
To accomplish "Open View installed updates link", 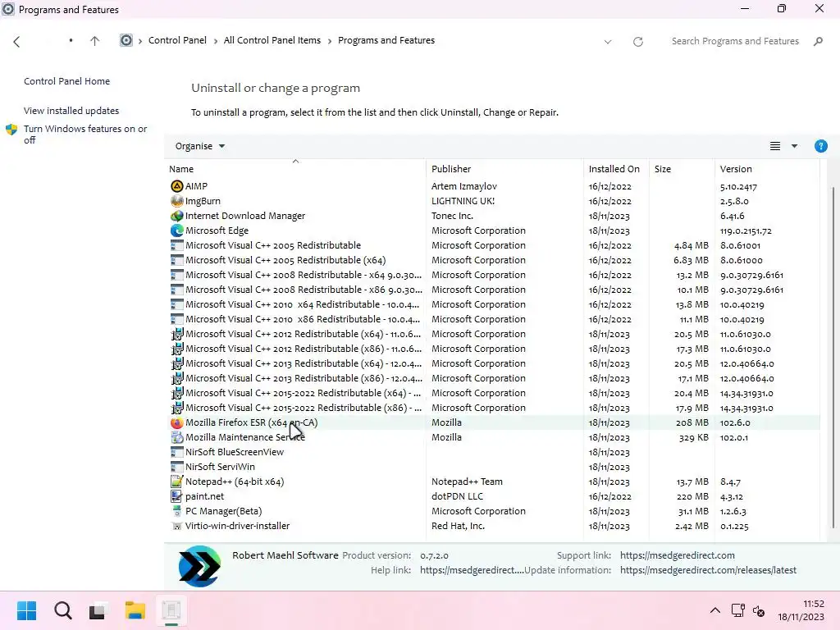I will pyautogui.click(x=71, y=111).
